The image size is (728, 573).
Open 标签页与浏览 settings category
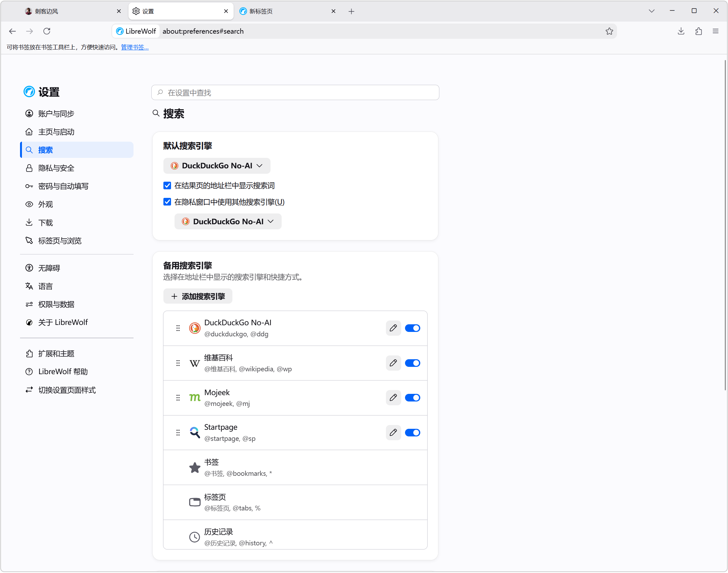click(77, 240)
